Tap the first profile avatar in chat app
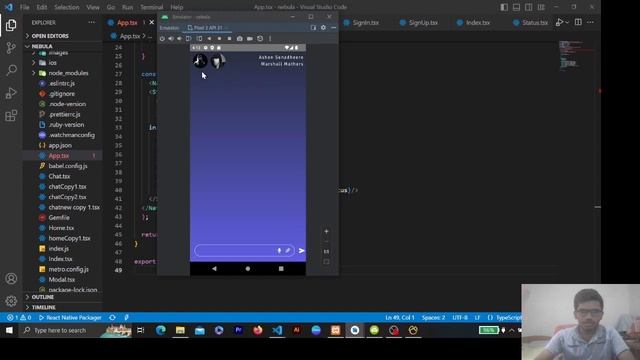The width and height of the screenshot is (640, 360). [200, 61]
